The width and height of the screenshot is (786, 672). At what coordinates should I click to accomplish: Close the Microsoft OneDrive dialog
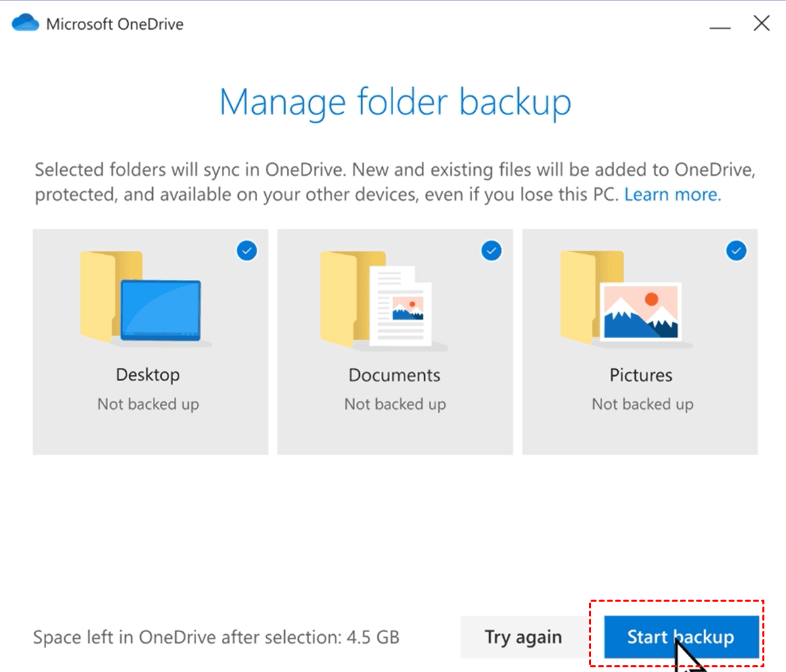click(x=762, y=24)
